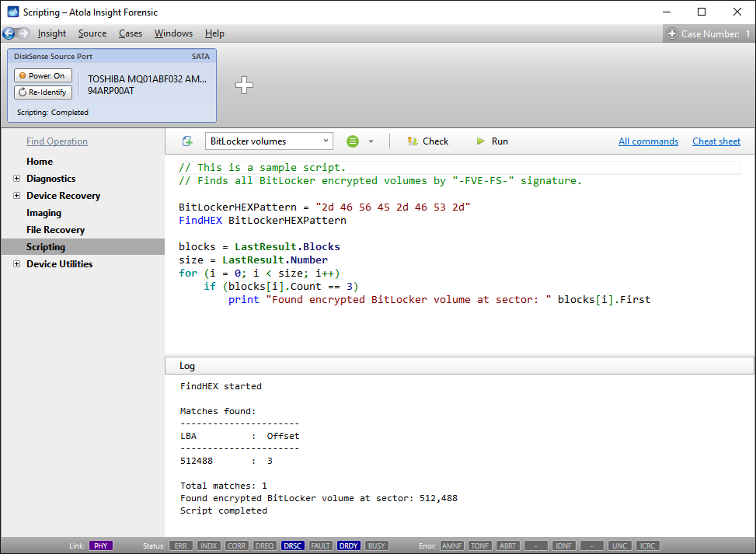Open the Insight menu
The height and width of the screenshot is (554, 756).
click(52, 33)
